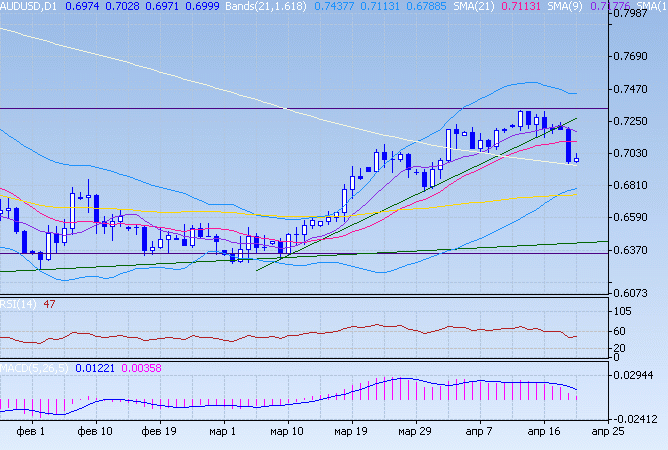Click the last large dark bearish candle

[568, 146]
